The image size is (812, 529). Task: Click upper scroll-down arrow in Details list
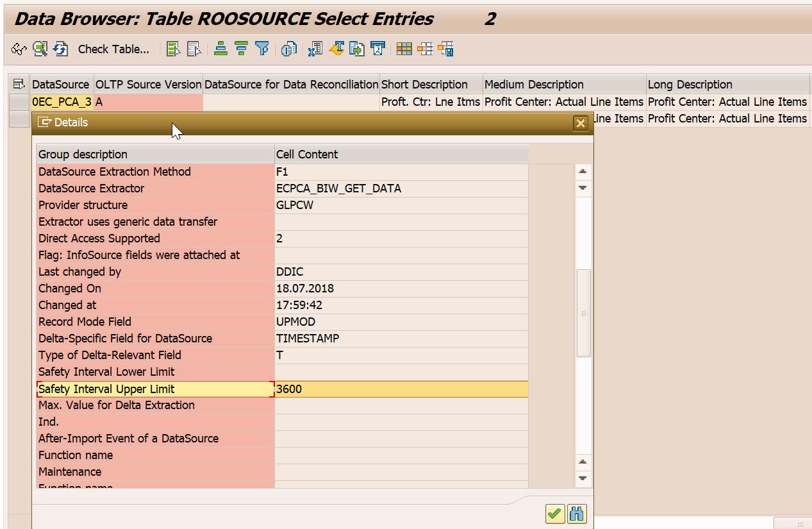(x=583, y=188)
